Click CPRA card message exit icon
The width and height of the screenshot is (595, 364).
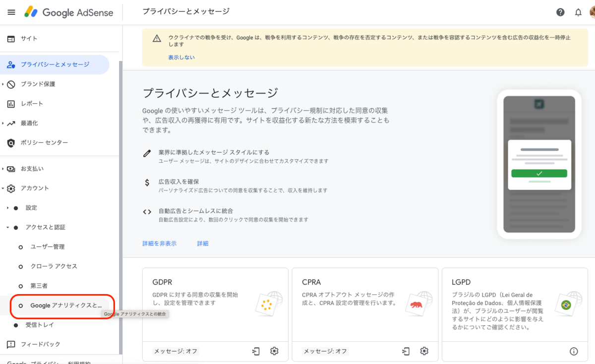406,351
